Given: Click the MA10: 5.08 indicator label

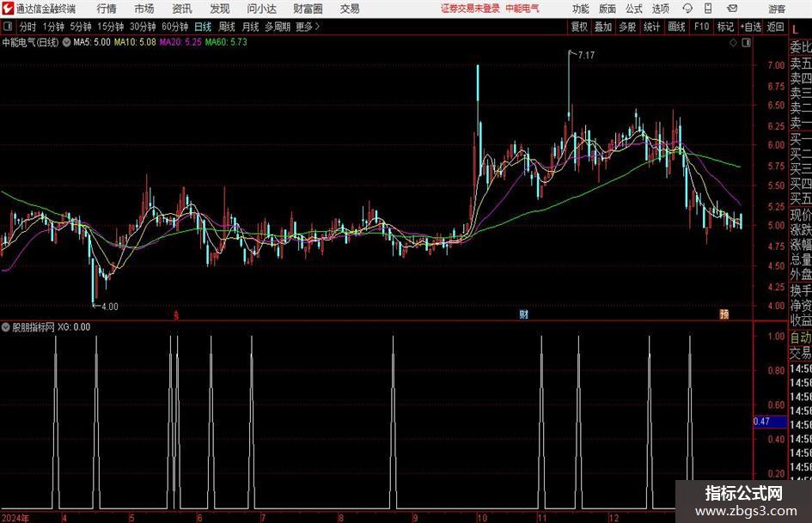Looking at the screenshot, I should pyautogui.click(x=135, y=42).
